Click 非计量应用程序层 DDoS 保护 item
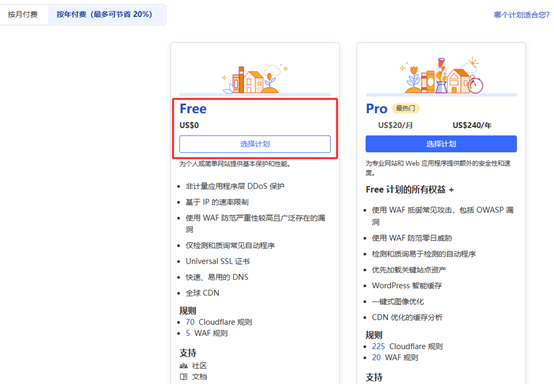 click(x=235, y=186)
